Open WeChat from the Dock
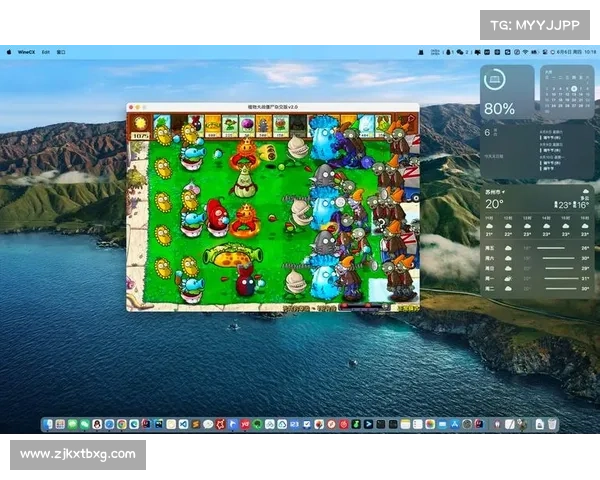Image resolution: width=600 pixels, height=480 pixels. tap(85, 424)
